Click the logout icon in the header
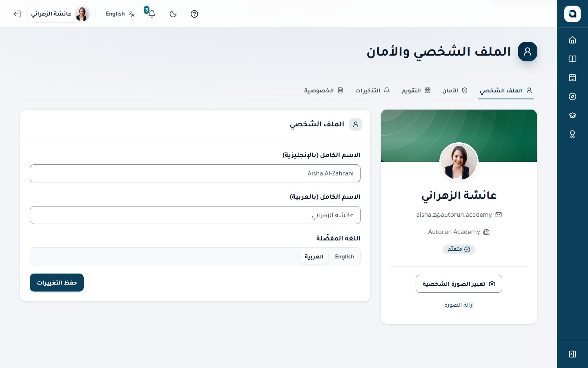Viewport: 588px width, 368px height. (17, 14)
